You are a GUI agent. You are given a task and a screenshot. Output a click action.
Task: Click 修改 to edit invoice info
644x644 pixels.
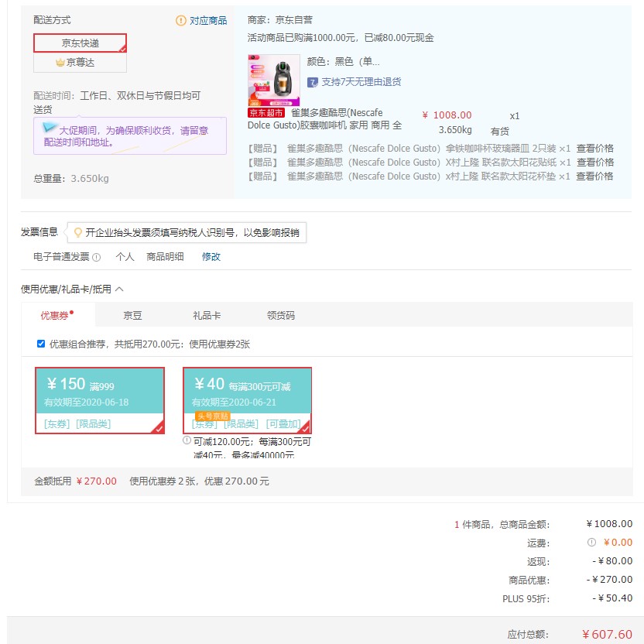pos(211,257)
